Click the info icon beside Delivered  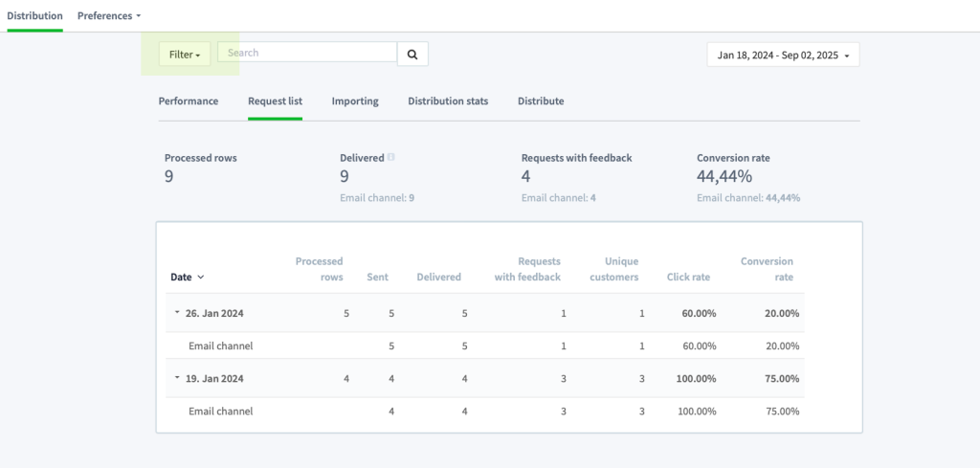[390, 158]
